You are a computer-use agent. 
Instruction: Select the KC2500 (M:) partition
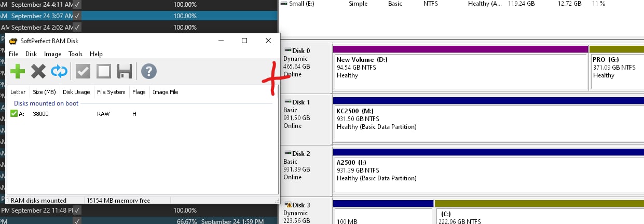pos(488,119)
